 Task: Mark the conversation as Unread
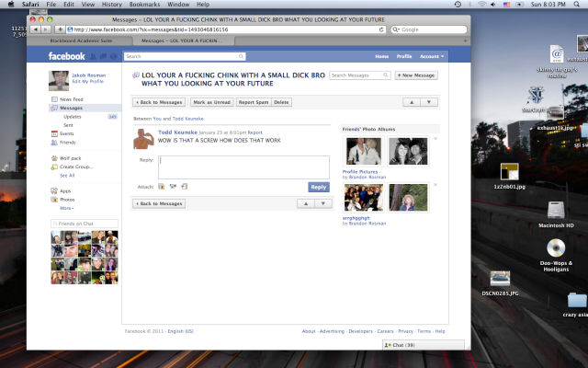click(x=212, y=102)
